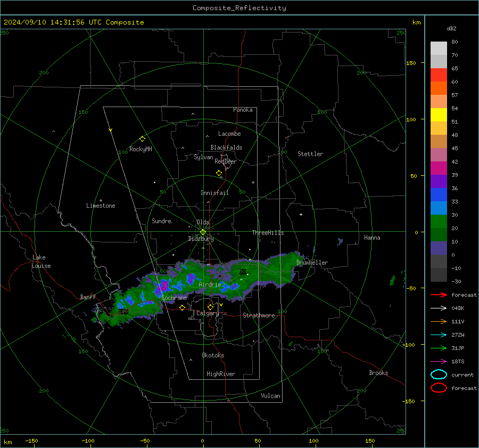Select the indigo swatch below 10

tap(439, 248)
